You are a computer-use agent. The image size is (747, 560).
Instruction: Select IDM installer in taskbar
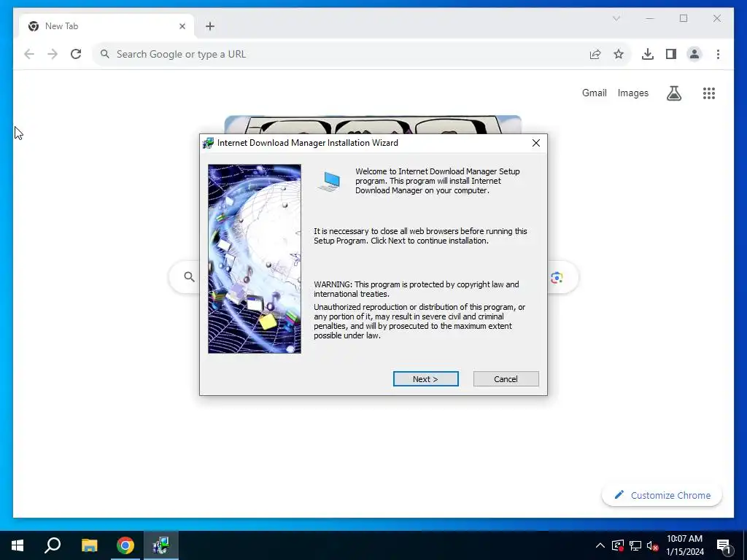point(161,545)
